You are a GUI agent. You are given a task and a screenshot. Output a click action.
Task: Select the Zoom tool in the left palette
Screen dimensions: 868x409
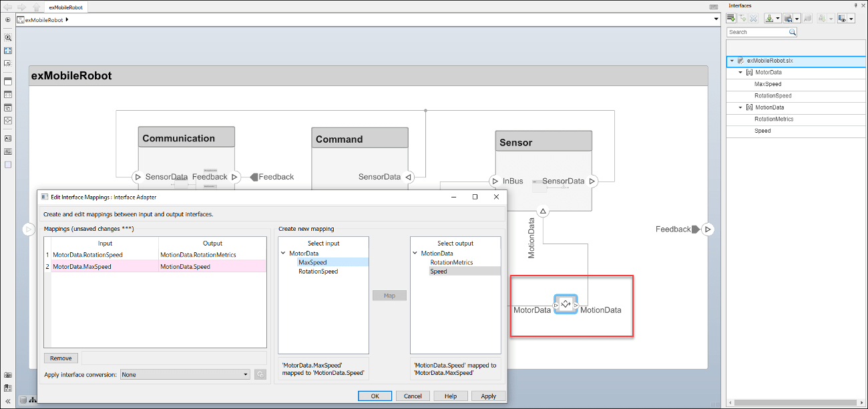(7, 37)
